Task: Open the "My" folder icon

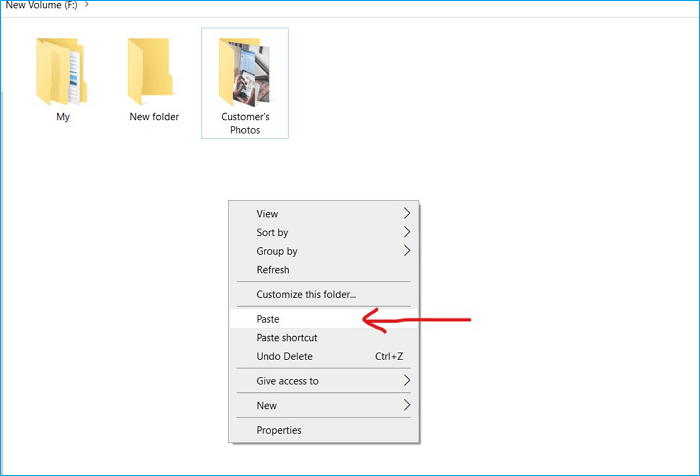Action: [x=62, y=72]
